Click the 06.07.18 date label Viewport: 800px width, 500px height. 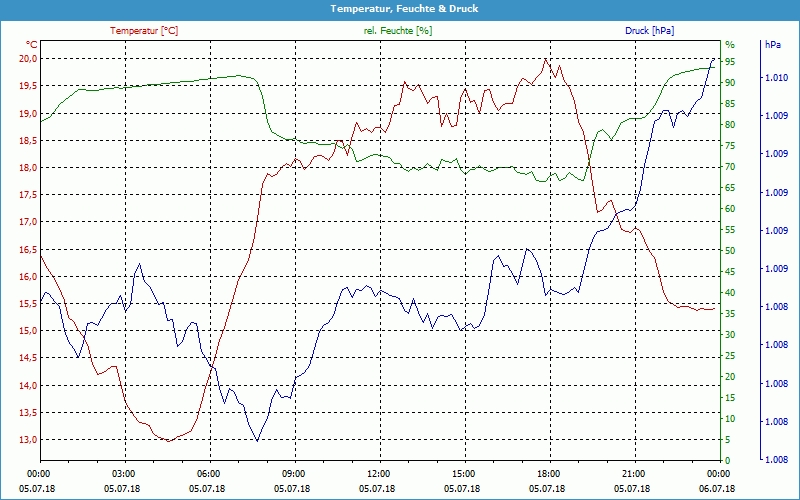click(718, 487)
